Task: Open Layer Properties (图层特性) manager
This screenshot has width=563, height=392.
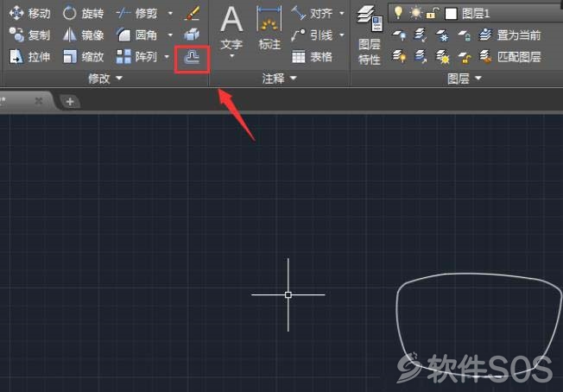Action: (370, 35)
